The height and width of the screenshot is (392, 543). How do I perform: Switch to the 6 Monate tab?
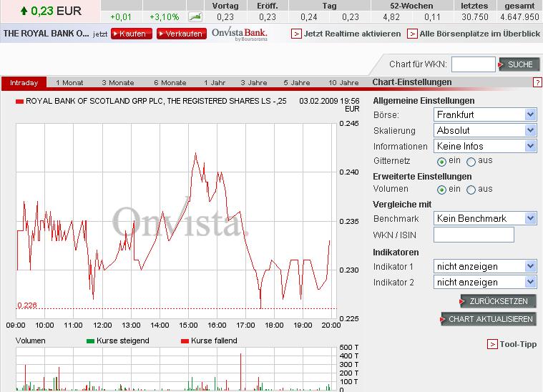point(170,83)
